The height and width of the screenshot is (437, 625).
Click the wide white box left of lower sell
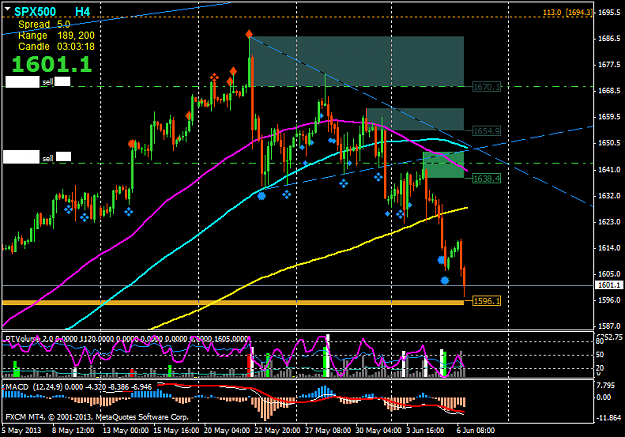pyautogui.click(x=22, y=157)
